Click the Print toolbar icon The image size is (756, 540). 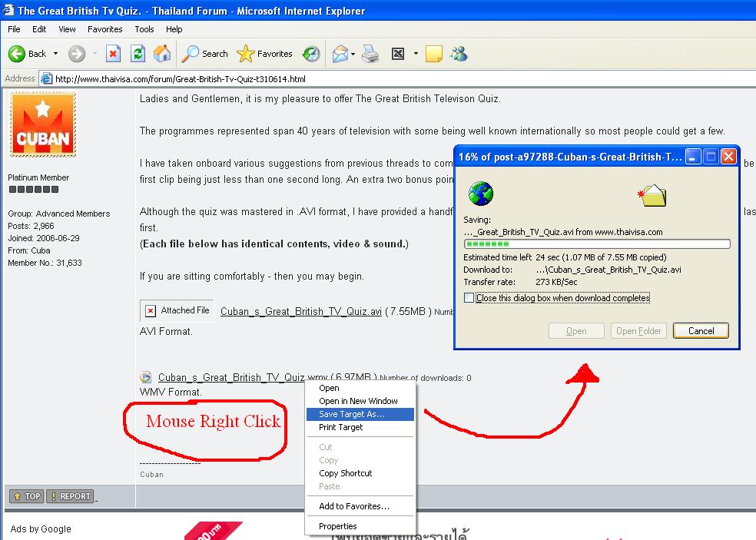[370, 54]
